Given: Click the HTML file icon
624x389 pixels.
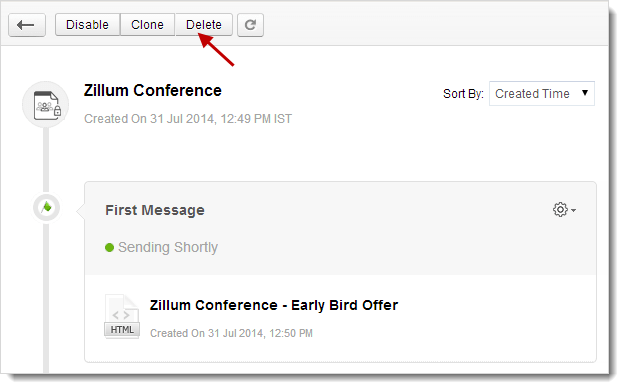Looking at the screenshot, I should (122, 317).
